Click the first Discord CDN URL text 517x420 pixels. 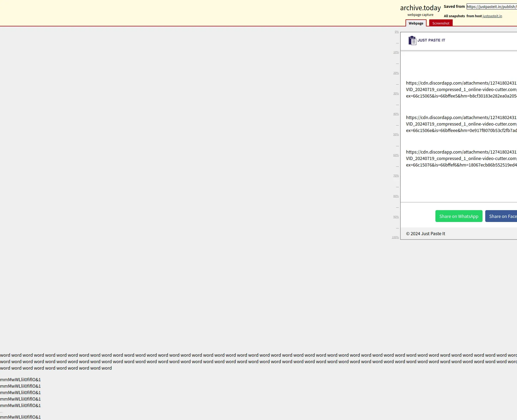(x=461, y=89)
